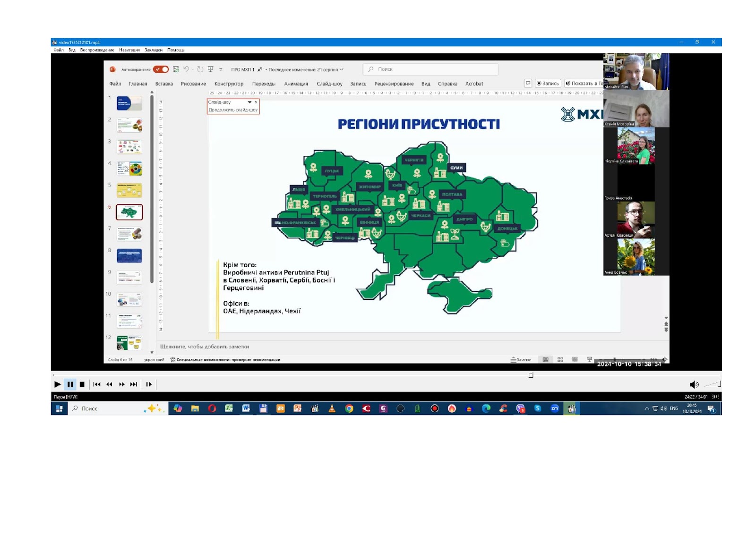The height and width of the screenshot is (534, 756).
Task: Click notes area to add notes
Action: (x=205, y=347)
